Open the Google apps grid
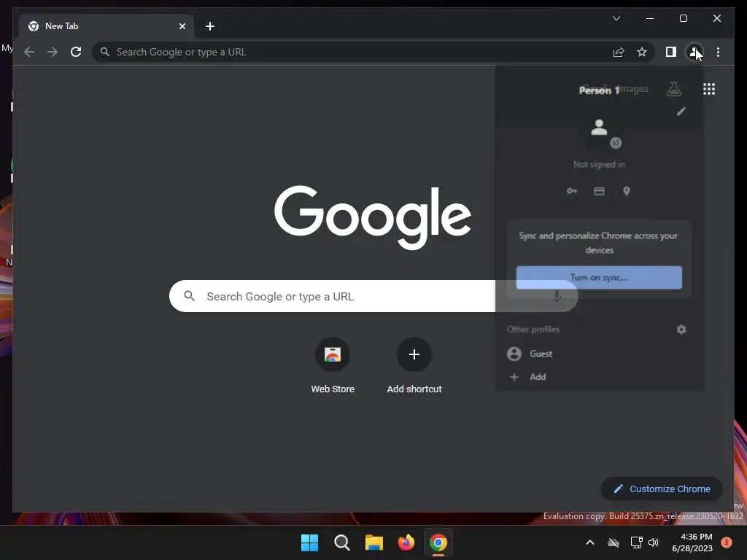The height and width of the screenshot is (560, 747). point(709,89)
